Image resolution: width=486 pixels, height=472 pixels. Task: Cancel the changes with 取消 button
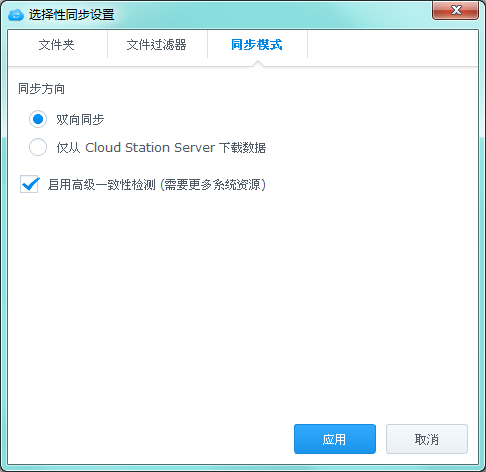tap(427, 439)
